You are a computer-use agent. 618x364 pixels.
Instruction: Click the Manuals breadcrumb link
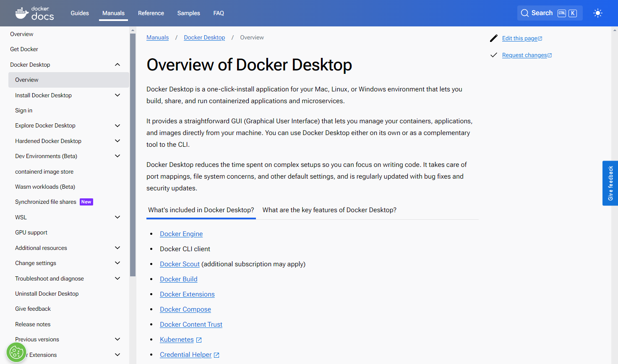pyautogui.click(x=157, y=37)
